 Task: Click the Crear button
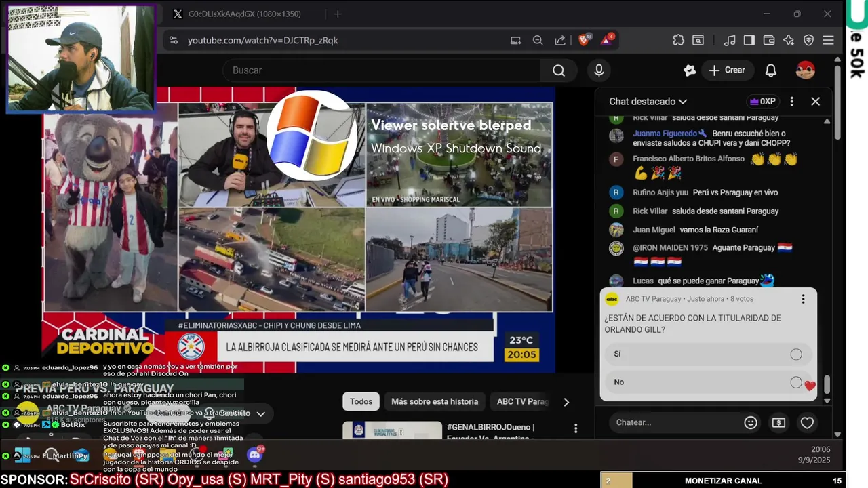[727, 70]
